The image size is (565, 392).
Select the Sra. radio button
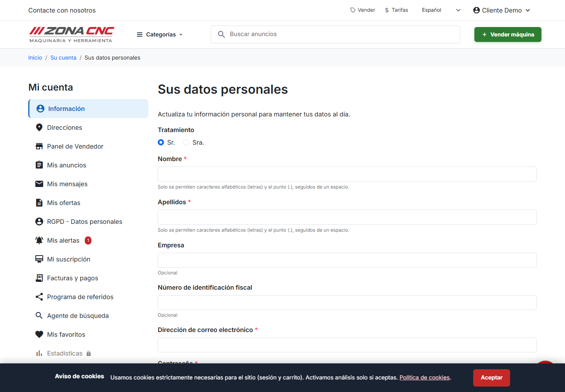coord(186,142)
